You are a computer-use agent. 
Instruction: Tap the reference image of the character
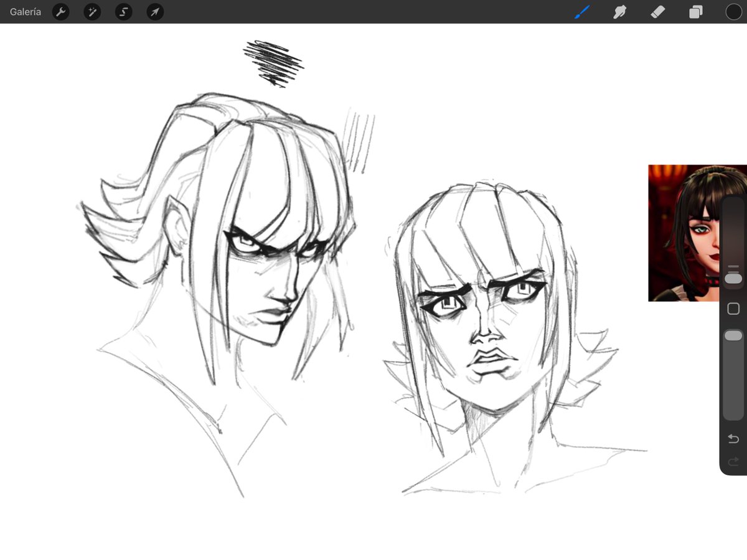tap(685, 233)
